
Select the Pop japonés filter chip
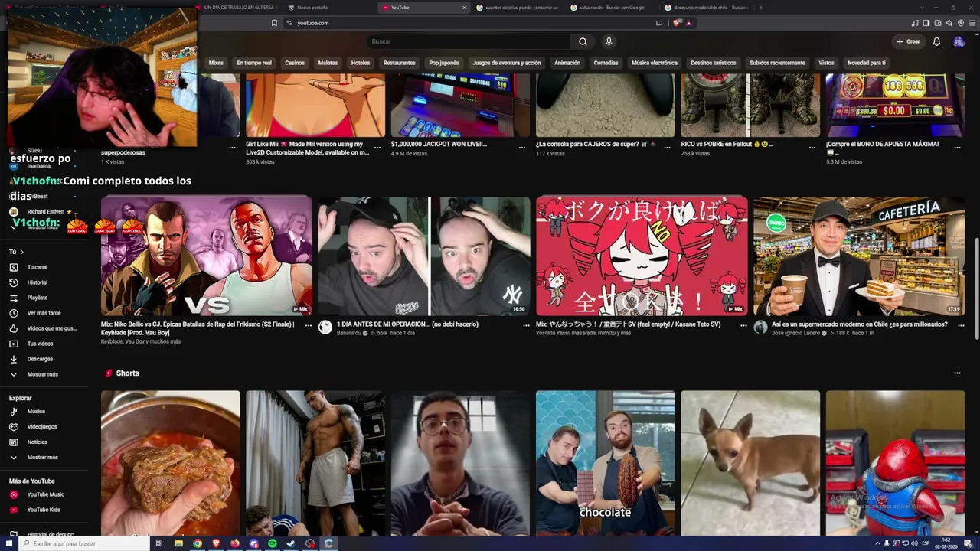coord(444,63)
